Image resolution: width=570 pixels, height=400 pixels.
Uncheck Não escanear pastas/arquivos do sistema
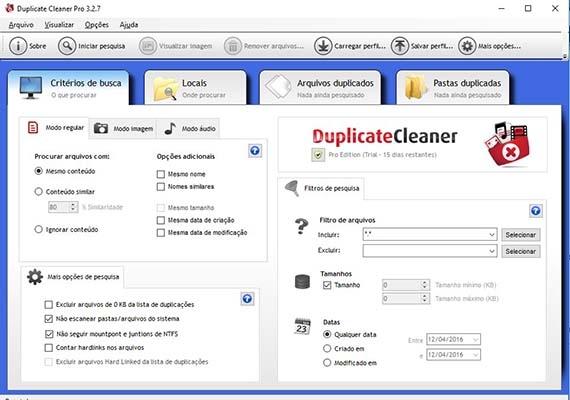click(48, 319)
